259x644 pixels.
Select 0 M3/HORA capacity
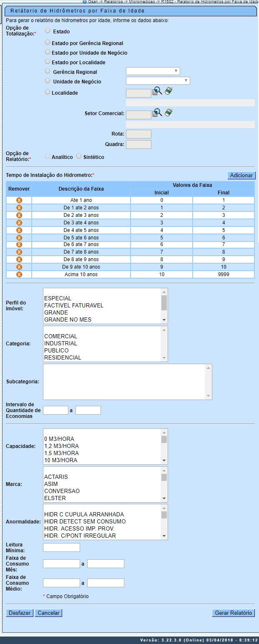(x=102, y=439)
